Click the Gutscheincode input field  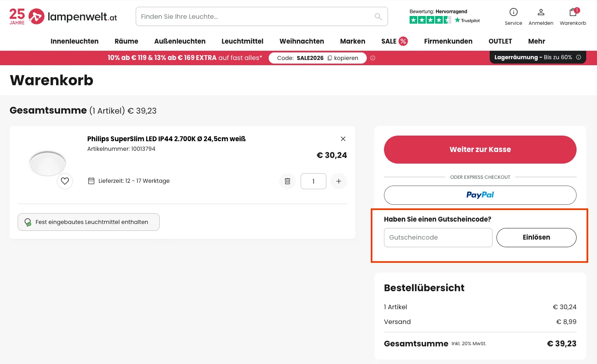coord(438,237)
